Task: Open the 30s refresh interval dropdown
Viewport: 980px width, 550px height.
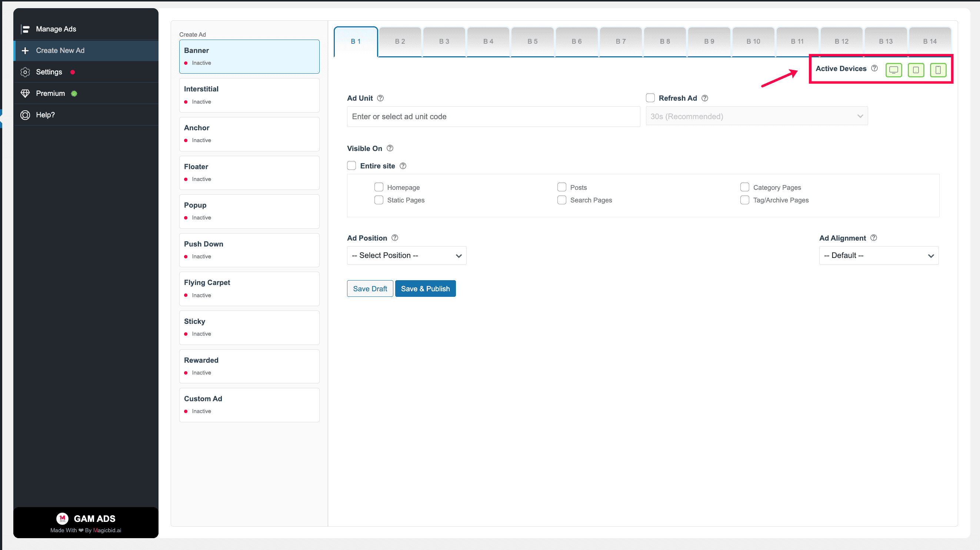Action: click(x=756, y=116)
